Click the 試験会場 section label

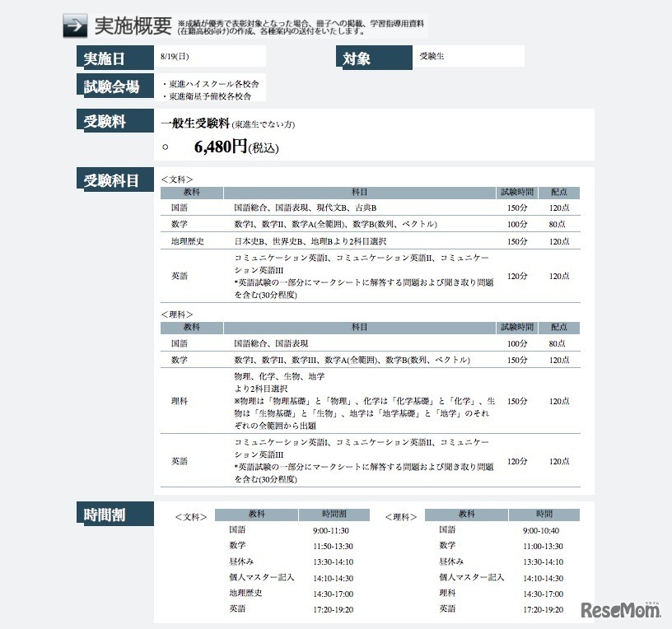pos(114,85)
